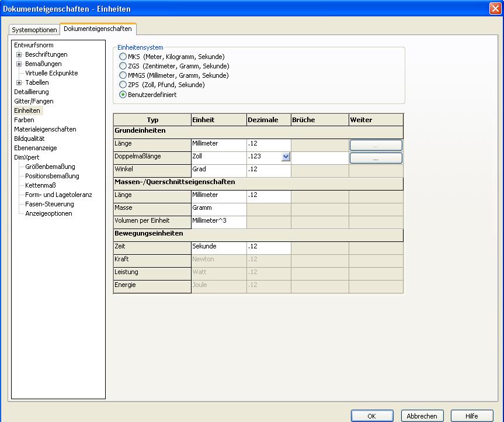Image resolution: width=504 pixels, height=422 pixels.
Task: Click the OK button
Action: pos(371,416)
